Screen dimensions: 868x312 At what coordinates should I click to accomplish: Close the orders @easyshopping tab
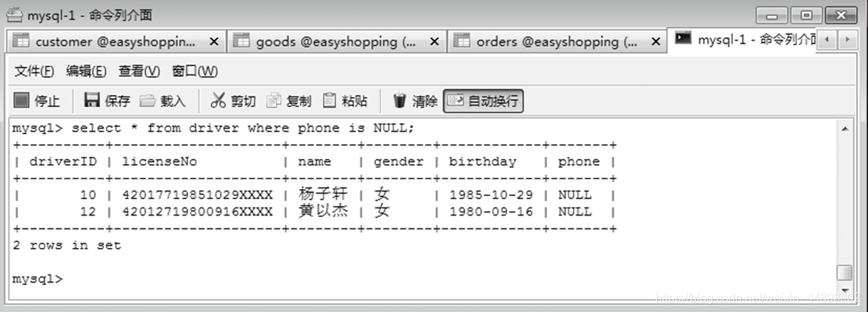pos(656,41)
